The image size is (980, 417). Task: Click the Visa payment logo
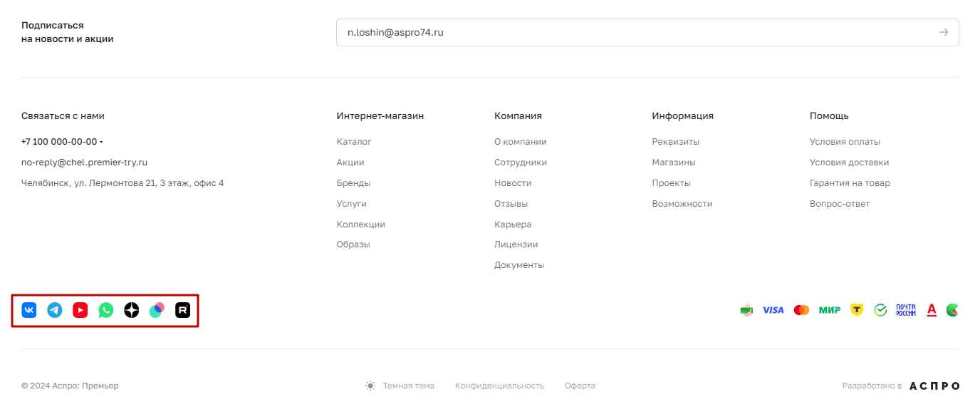tap(773, 310)
